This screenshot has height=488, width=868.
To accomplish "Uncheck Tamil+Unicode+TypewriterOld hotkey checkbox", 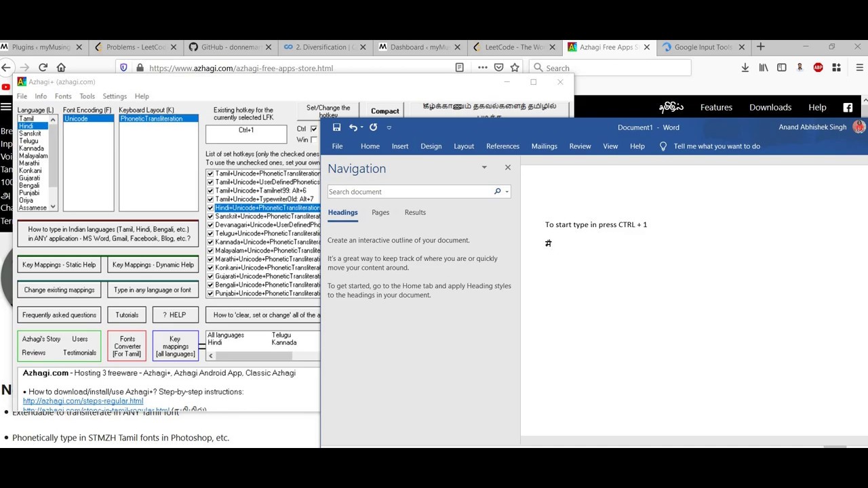I will tap(210, 199).
